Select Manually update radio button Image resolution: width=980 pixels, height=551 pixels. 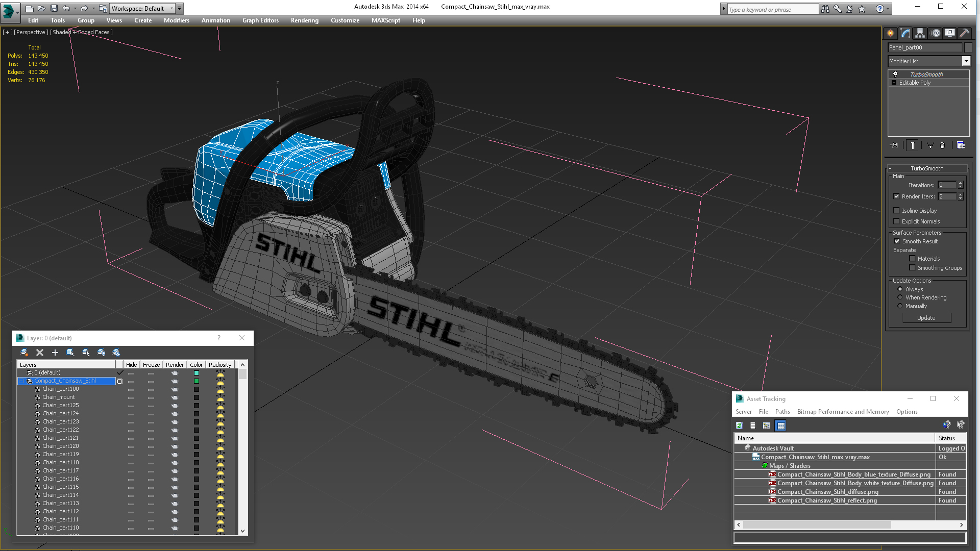tap(900, 306)
